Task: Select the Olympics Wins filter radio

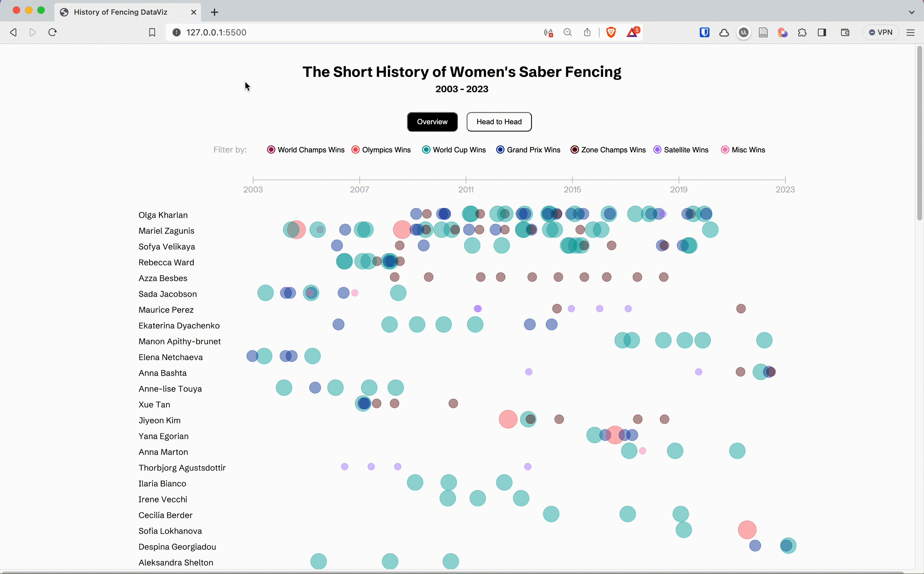Action: click(x=356, y=150)
